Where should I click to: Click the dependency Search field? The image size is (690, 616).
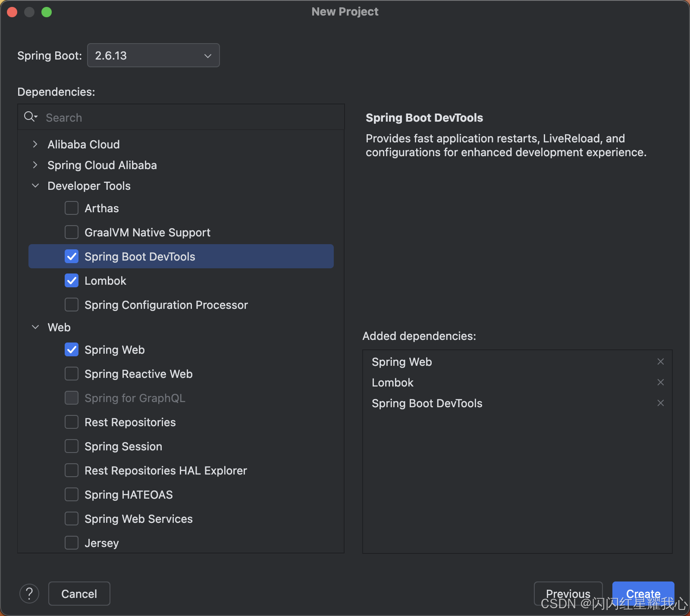coord(181,117)
